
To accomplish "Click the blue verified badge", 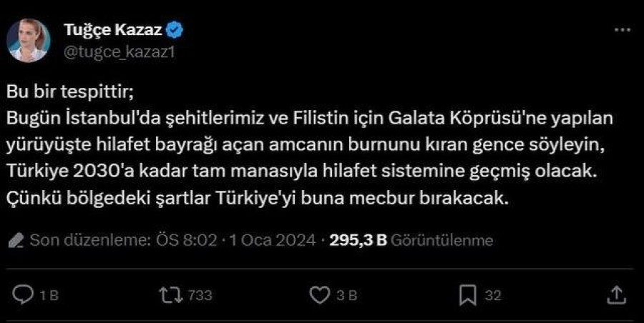I will 176,30.
